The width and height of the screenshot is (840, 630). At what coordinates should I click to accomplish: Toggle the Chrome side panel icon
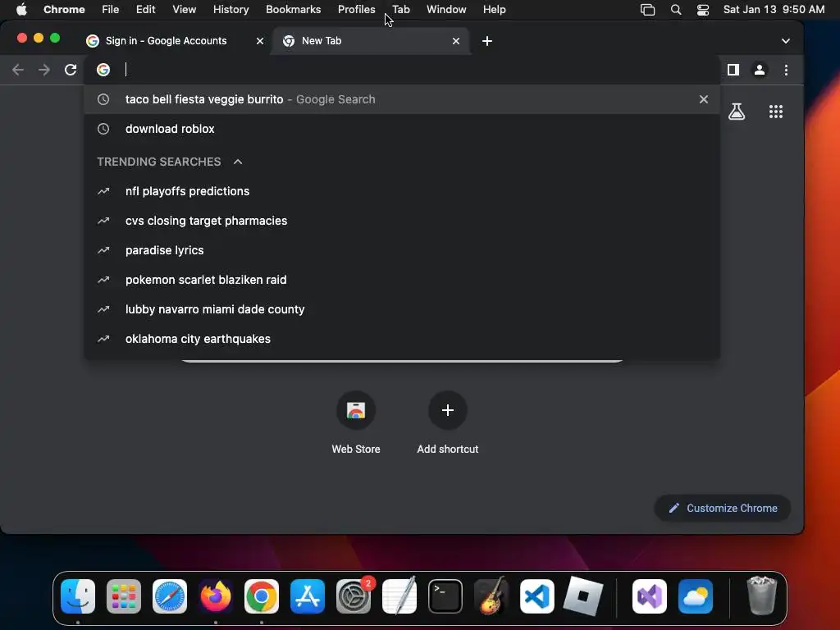pyautogui.click(x=733, y=70)
